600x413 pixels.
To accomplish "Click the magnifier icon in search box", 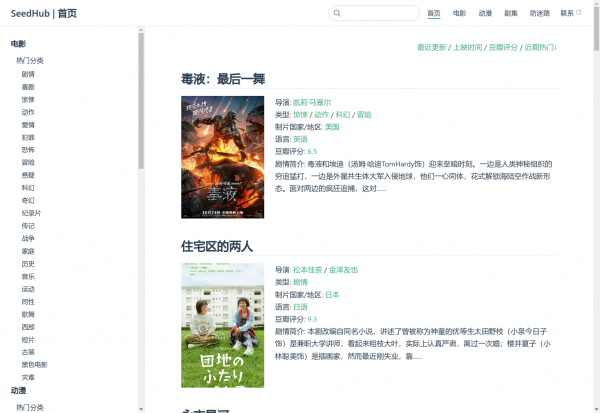I will point(337,13).
